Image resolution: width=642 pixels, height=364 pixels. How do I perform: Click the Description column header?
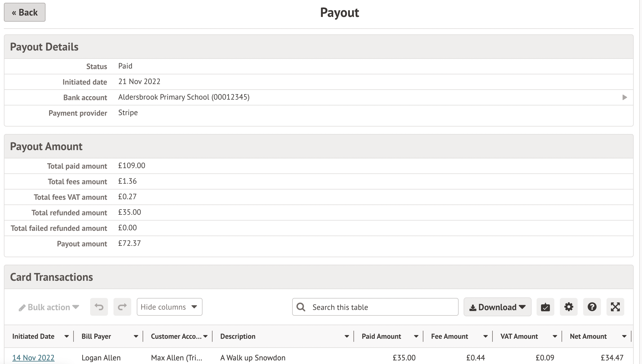pos(238,337)
